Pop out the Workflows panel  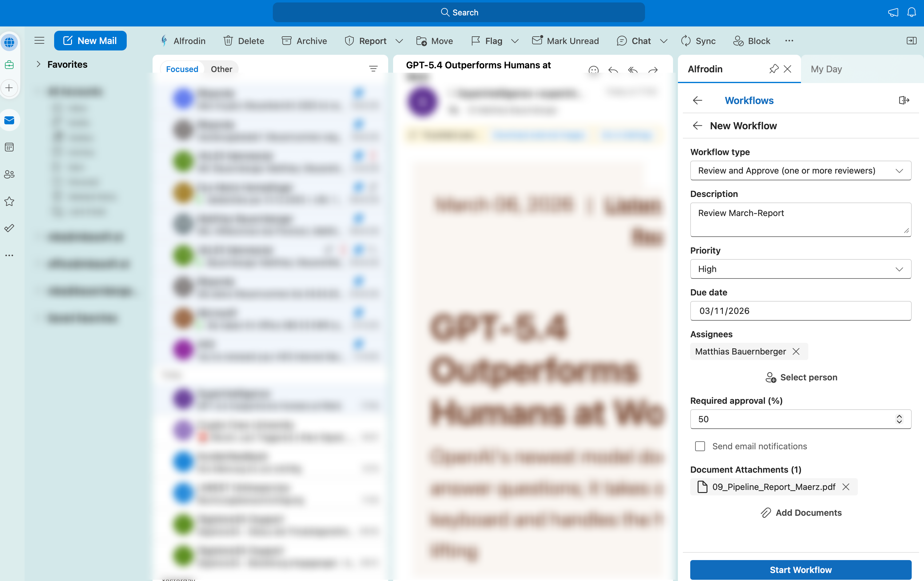tap(904, 100)
